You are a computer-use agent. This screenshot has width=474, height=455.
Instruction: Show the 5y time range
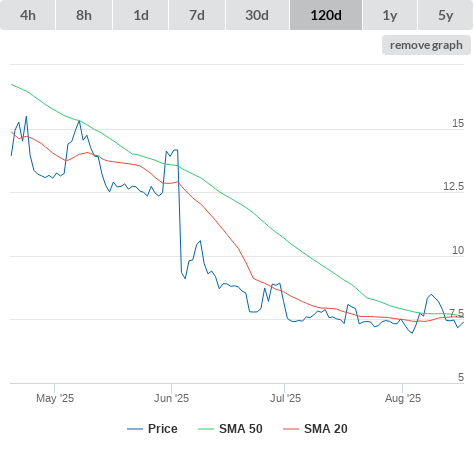click(445, 15)
